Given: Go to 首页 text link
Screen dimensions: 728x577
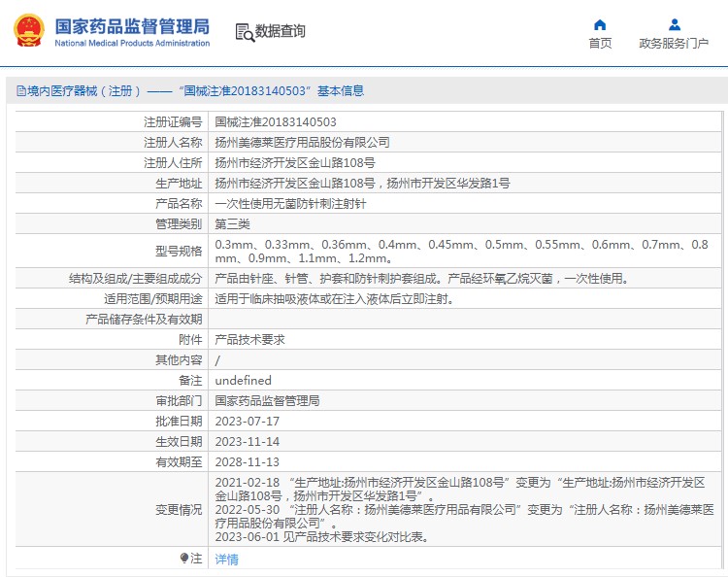Looking at the screenshot, I should [x=600, y=43].
